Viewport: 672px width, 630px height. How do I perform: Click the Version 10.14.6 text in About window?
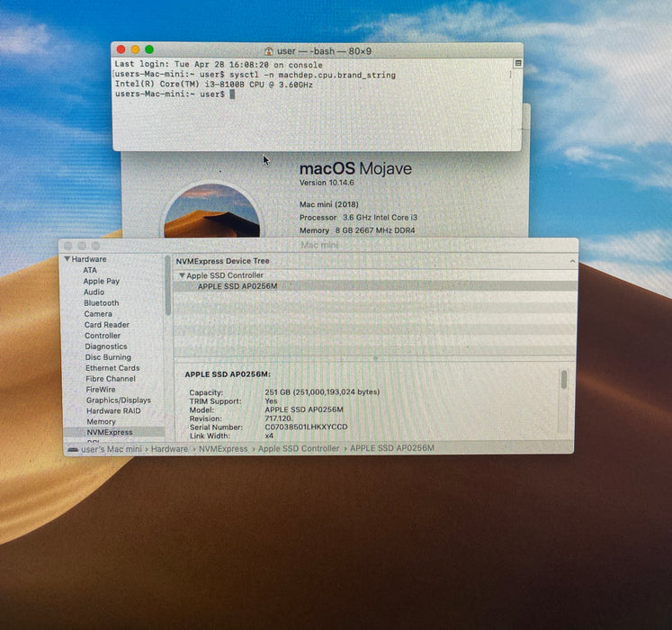pyautogui.click(x=327, y=183)
